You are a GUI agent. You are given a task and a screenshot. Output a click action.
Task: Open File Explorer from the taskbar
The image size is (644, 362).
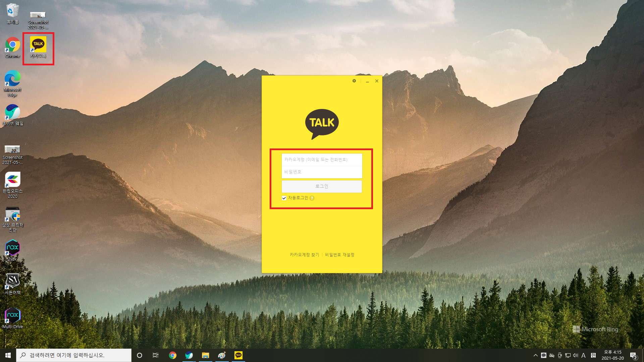(206, 355)
